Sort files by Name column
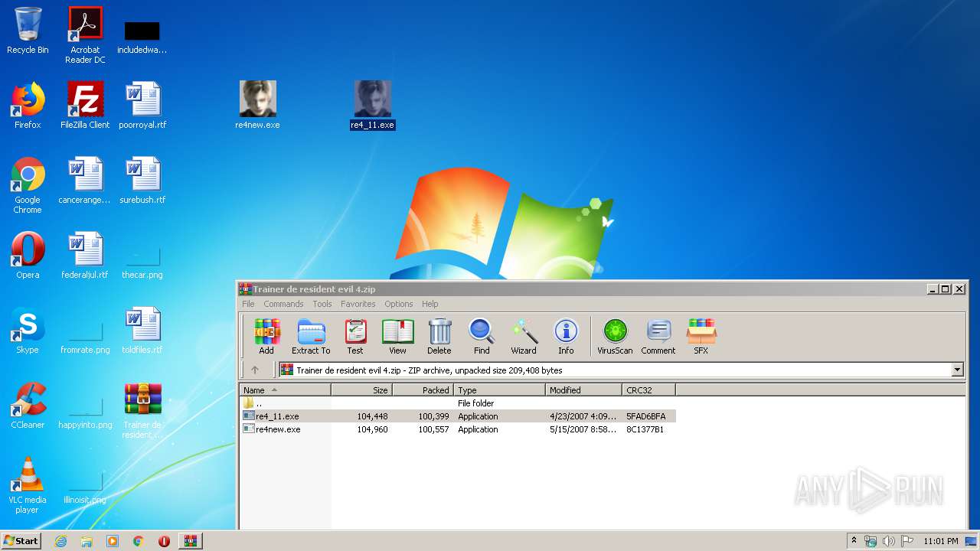Screen dimensions: 980x551 click(285, 390)
